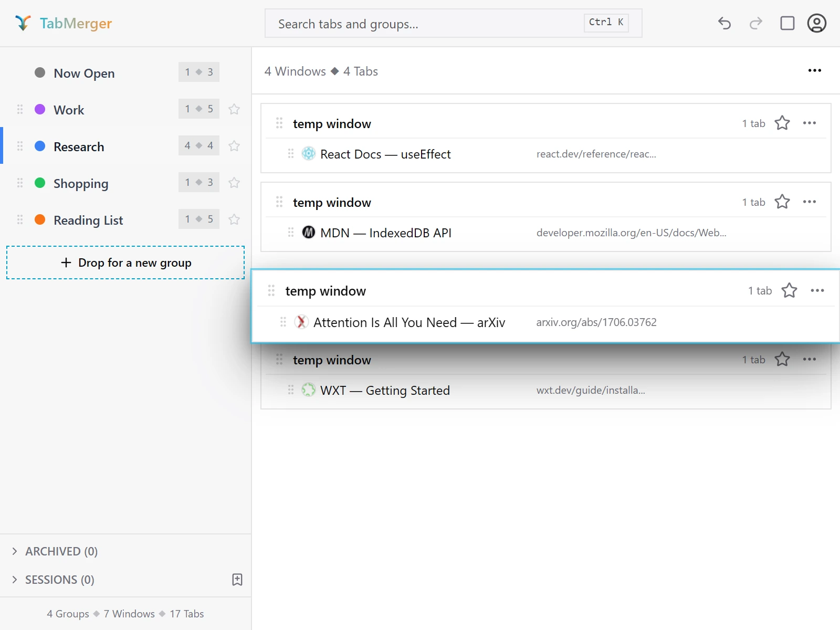Select the Reading List group
The width and height of the screenshot is (840, 630).
pyautogui.click(x=125, y=219)
